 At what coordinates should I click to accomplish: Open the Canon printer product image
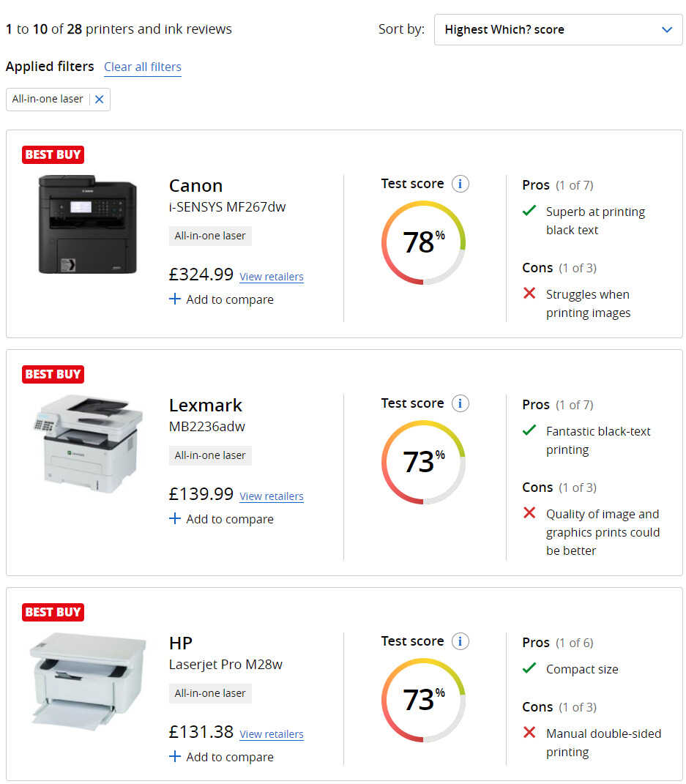pyautogui.click(x=87, y=224)
